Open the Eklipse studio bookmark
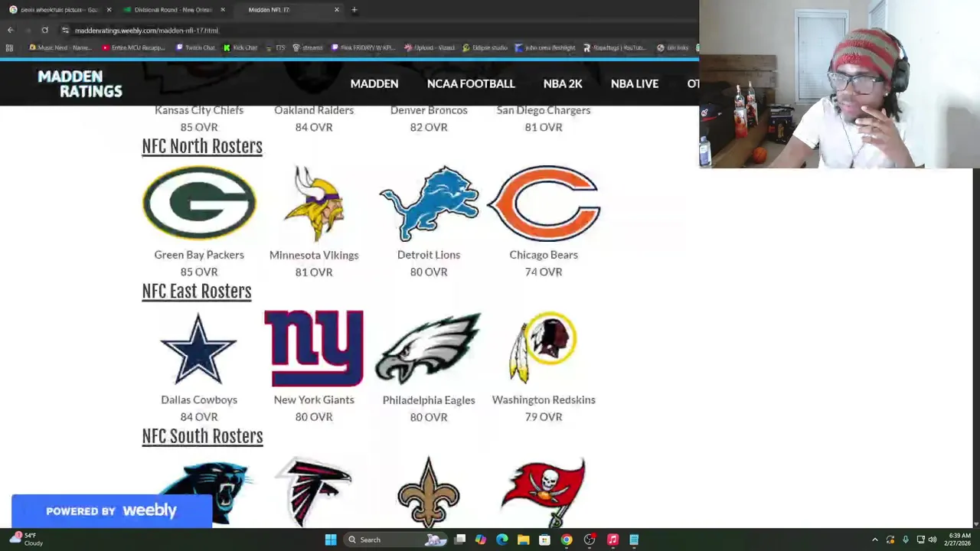980x551 pixels. [x=485, y=47]
